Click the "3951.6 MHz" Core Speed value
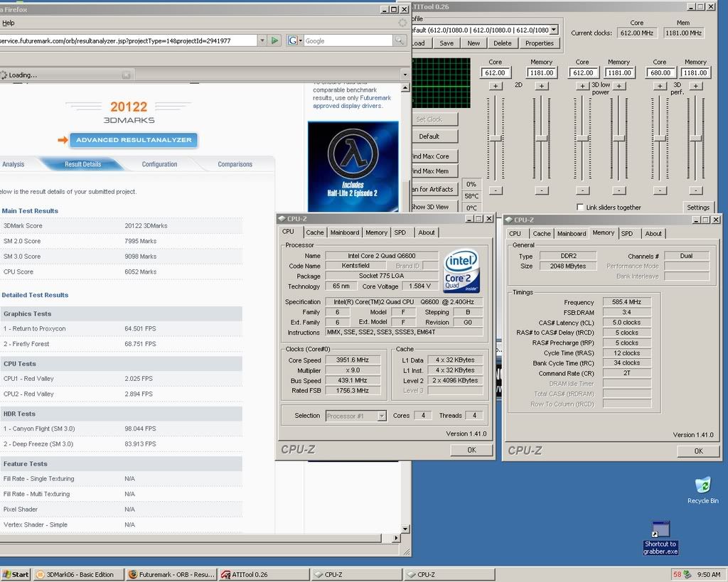Viewport: 728px width, 582px height. [x=353, y=360]
